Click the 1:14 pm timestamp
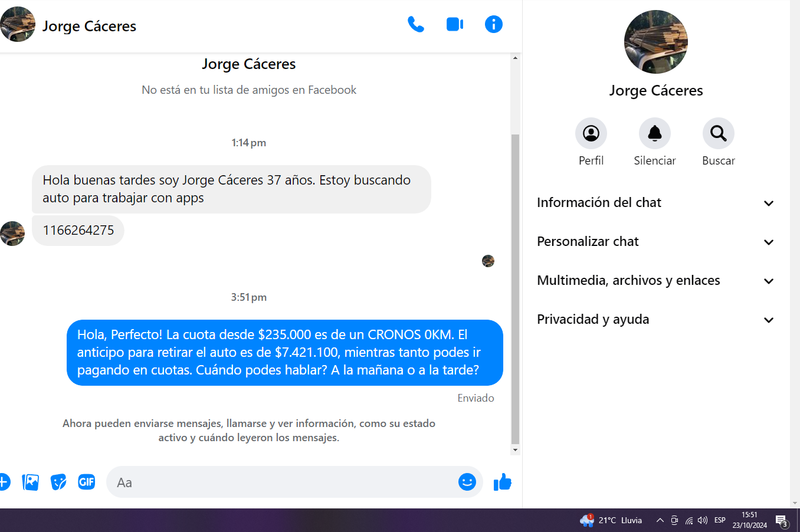The width and height of the screenshot is (800, 532). click(x=248, y=143)
